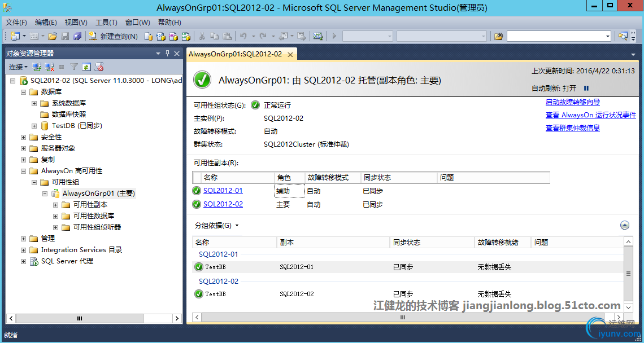Click the Undo arrow icon

pos(243,36)
